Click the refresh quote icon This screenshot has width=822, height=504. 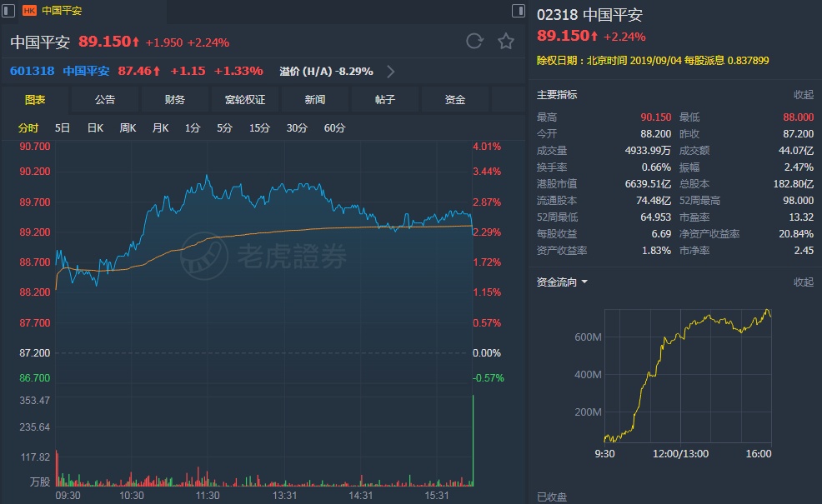coord(474,41)
